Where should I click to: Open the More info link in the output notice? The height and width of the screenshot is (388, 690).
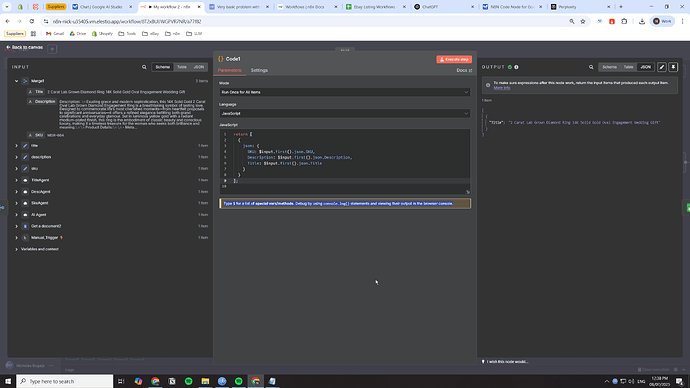click(502, 88)
